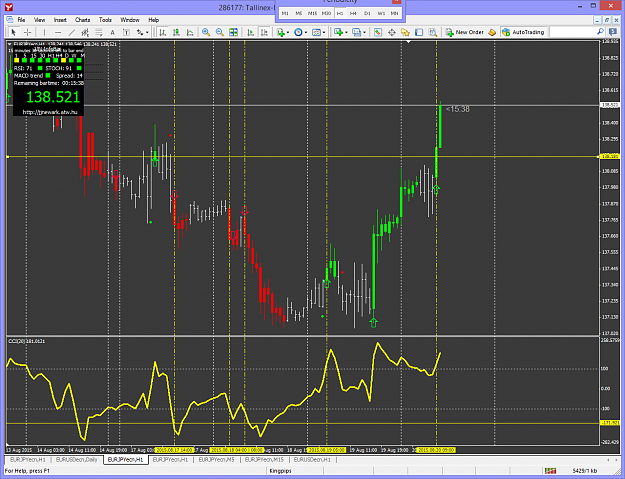
Task: Launch MetaEditor via yellow book icon
Action: (492, 32)
